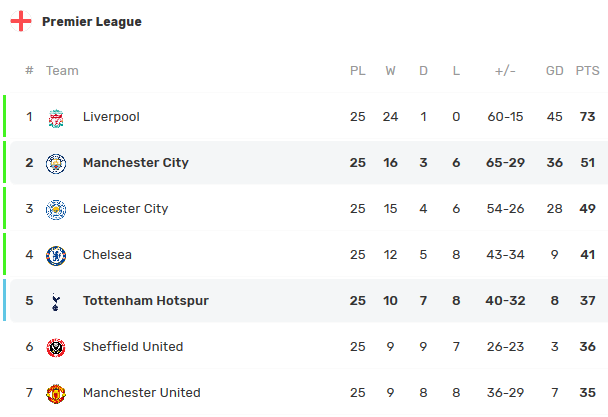Click the Tottenham Hotspur club crest
This screenshot has height=417, width=608.
click(x=56, y=301)
